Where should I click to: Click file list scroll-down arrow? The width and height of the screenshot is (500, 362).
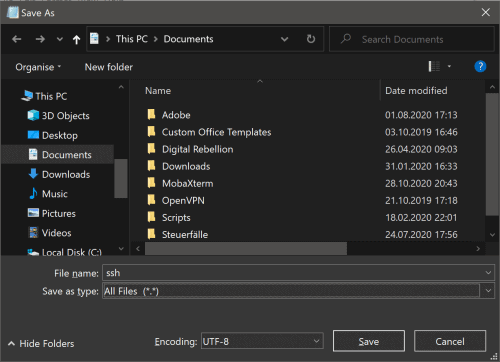tap(492, 235)
